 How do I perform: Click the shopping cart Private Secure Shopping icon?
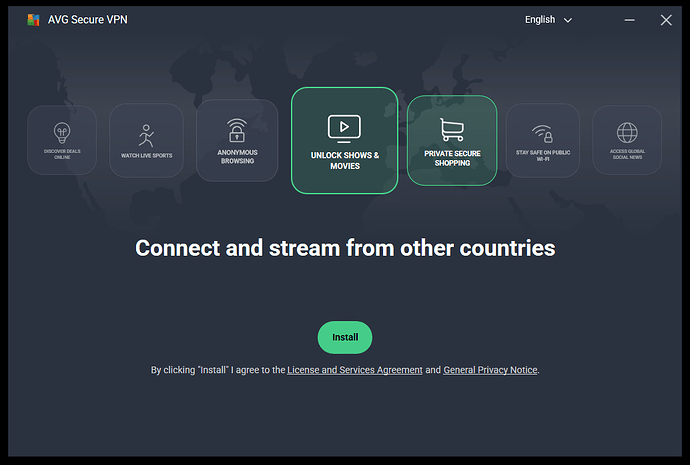452,129
